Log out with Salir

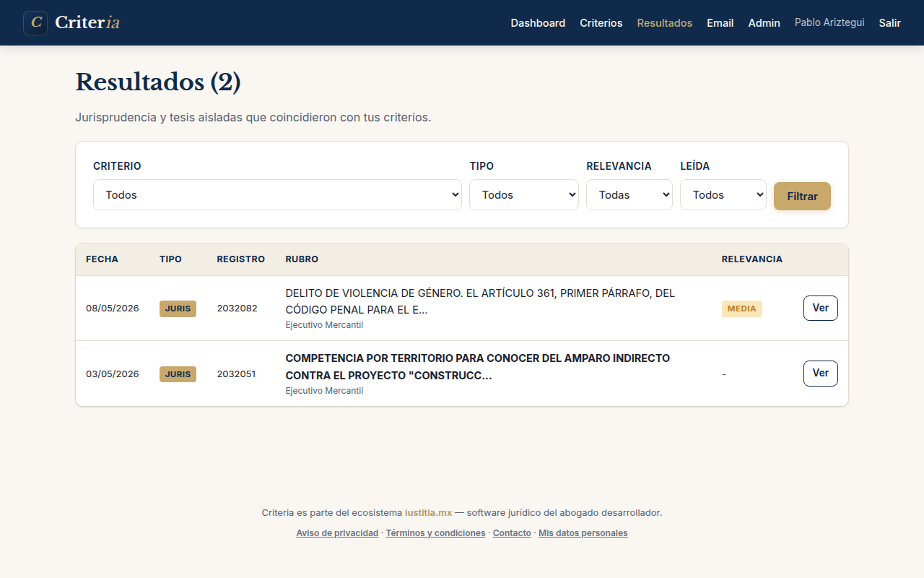(x=889, y=23)
